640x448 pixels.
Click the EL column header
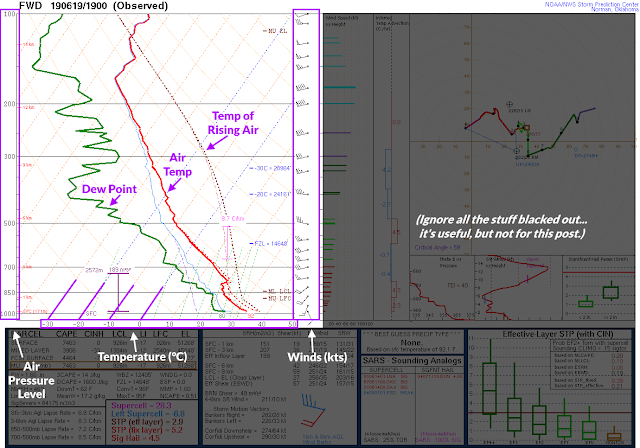point(186,334)
